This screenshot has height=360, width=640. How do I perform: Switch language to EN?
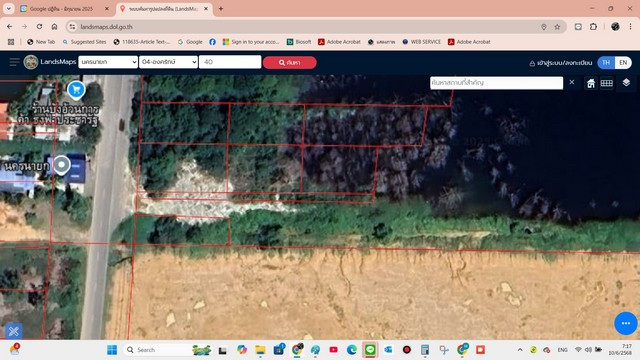coord(623,62)
